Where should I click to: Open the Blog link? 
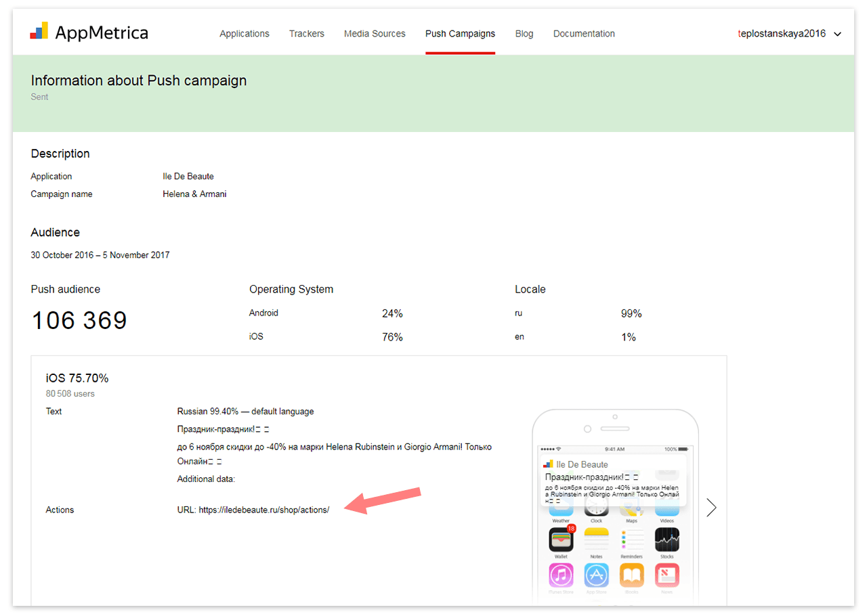pyautogui.click(x=524, y=34)
